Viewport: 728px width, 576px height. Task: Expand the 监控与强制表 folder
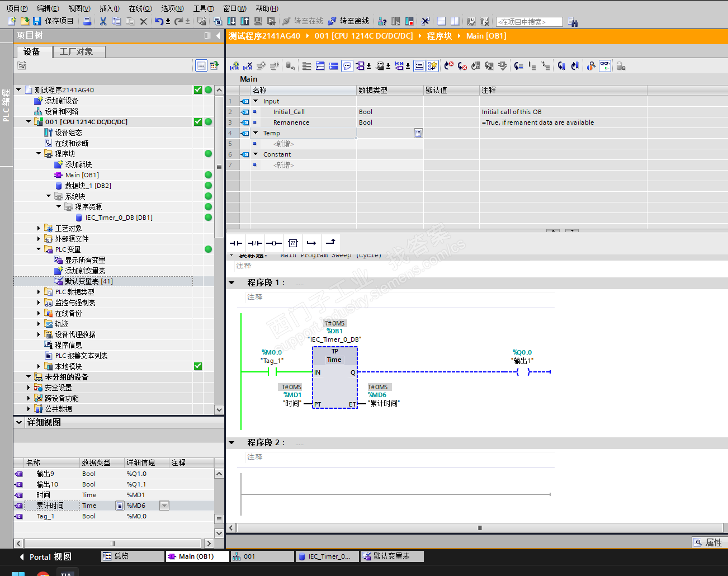39,303
